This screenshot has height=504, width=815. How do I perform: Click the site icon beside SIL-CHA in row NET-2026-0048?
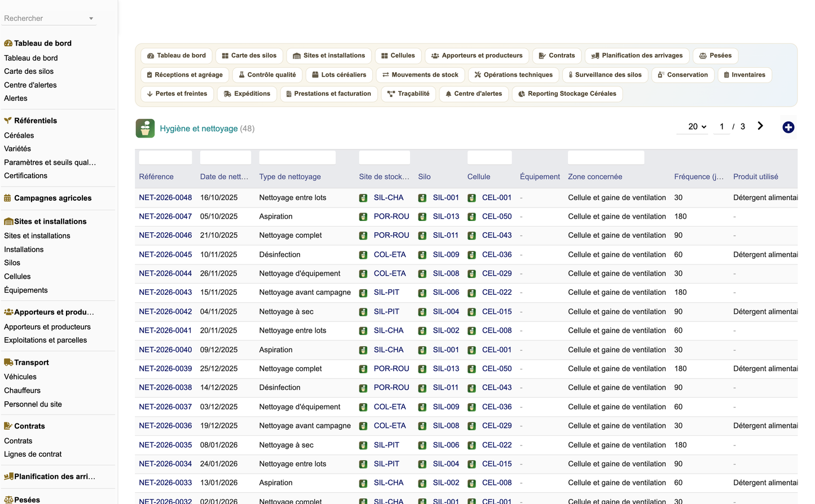pos(363,198)
